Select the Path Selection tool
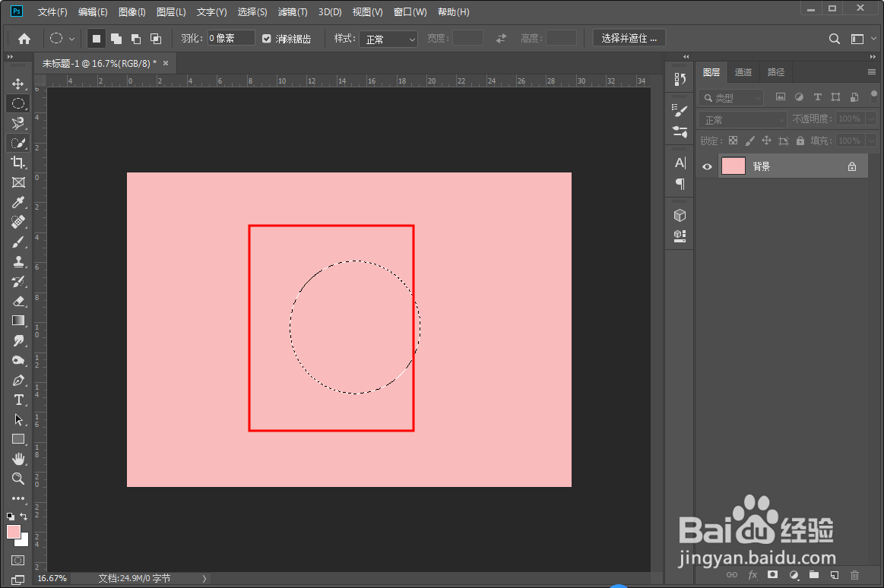 [x=18, y=419]
